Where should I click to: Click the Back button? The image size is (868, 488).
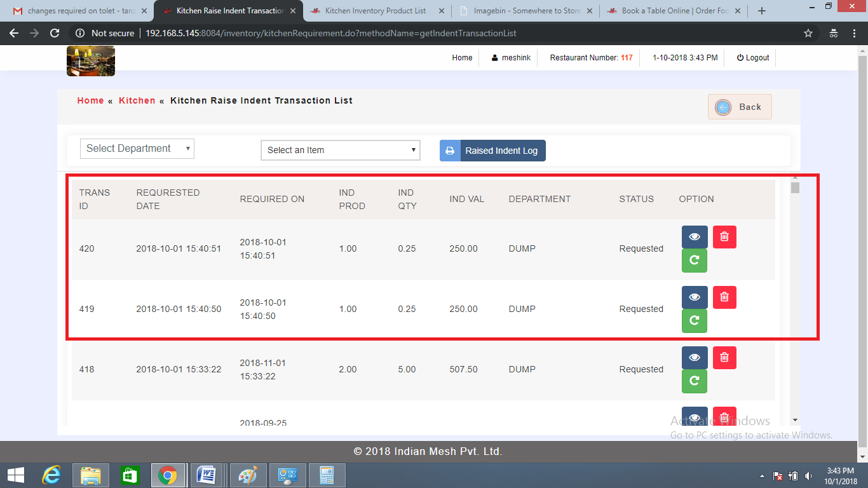click(740, 107)
